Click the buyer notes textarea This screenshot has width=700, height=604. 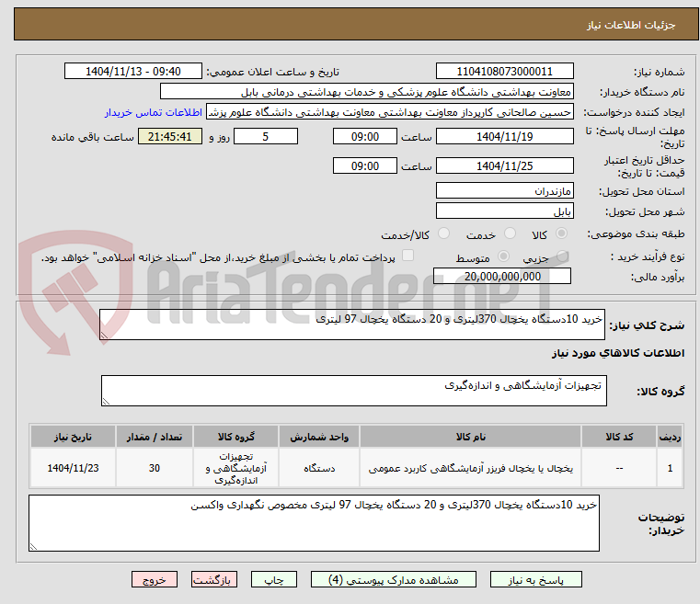click(314, 522)
